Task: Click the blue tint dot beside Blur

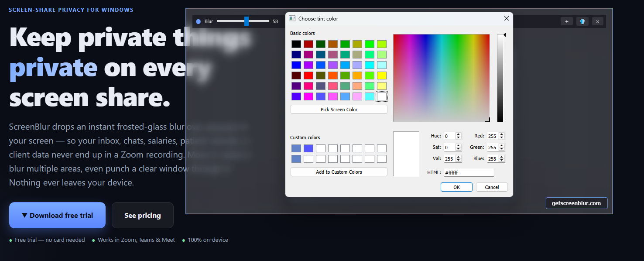Action: (x=199, y=21)
